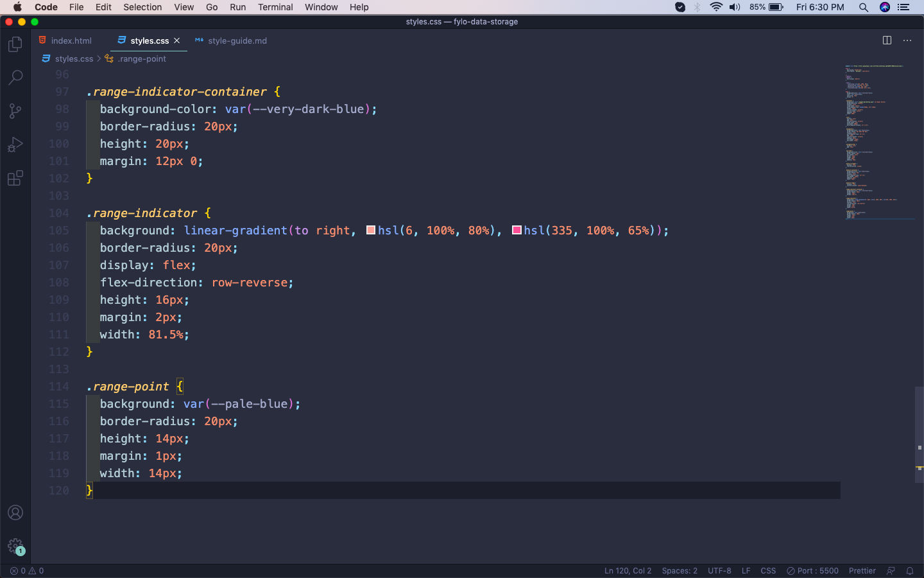Click the Prettier status bar item
The image size is (924, 578).
pyautogui.click(x=862, y=570)
